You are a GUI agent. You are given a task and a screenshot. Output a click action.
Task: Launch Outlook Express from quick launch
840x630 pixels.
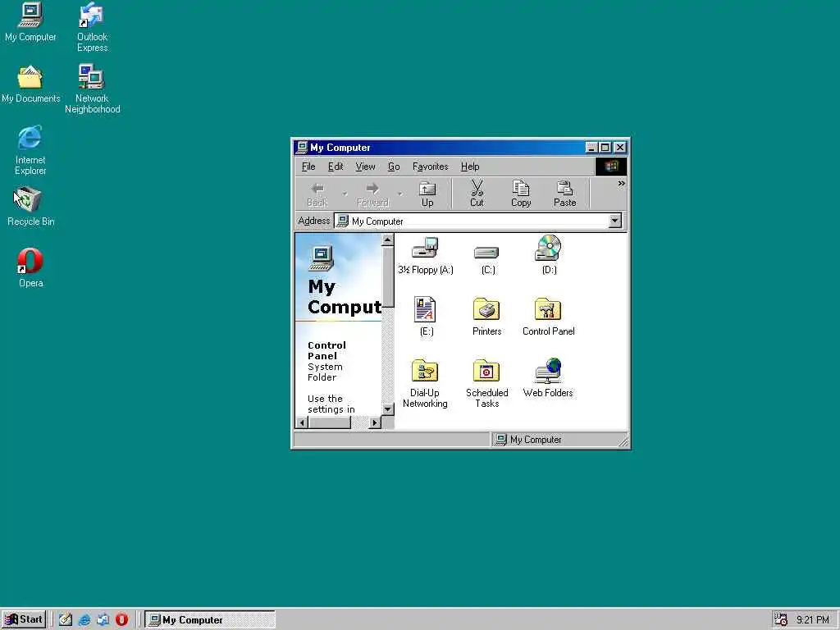click(103, 619)
